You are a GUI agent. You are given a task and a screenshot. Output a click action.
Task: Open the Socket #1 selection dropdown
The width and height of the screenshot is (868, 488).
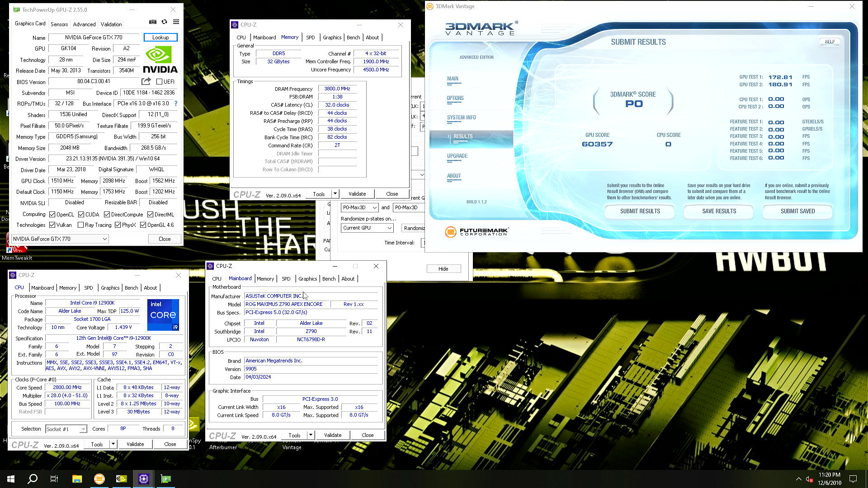[x=66, y=429]
